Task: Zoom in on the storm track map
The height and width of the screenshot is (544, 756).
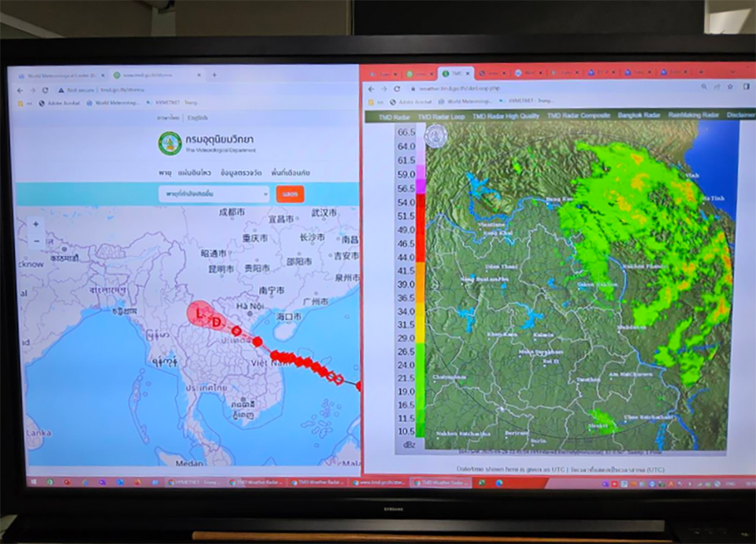Action: (35, 224)
